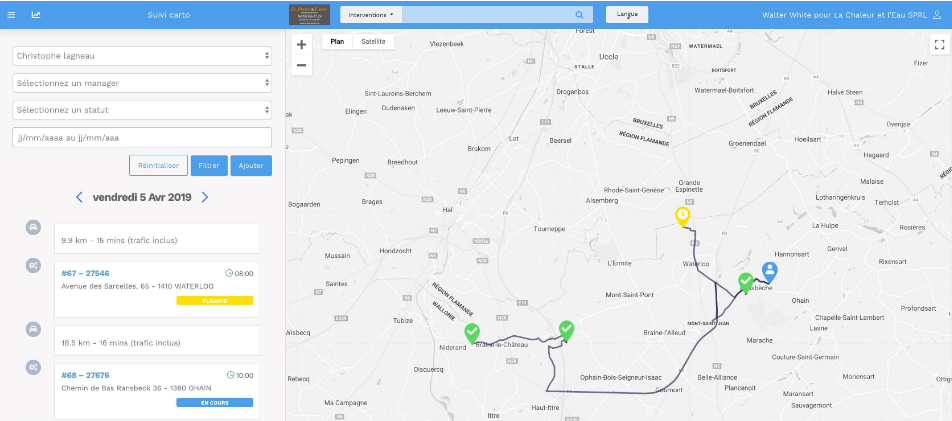Click the company logo
The height and width of the screenshot is (421, 952).
309,15
